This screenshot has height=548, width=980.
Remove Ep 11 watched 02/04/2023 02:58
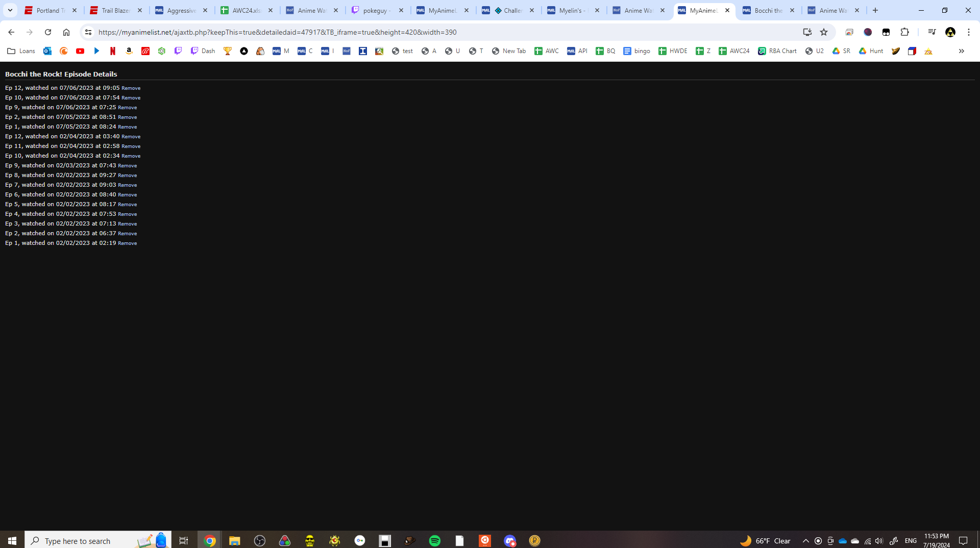pos(131,146)
